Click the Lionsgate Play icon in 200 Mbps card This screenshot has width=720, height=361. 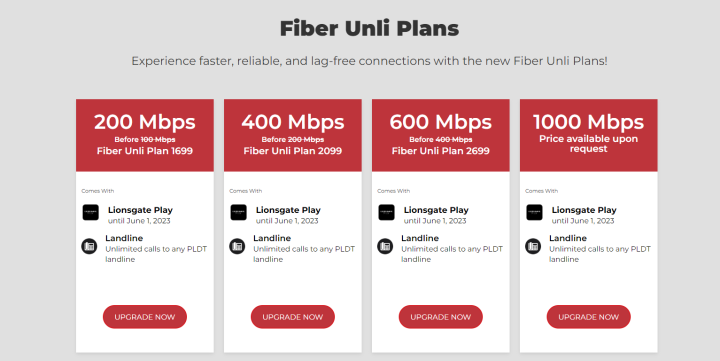[90, 213]
